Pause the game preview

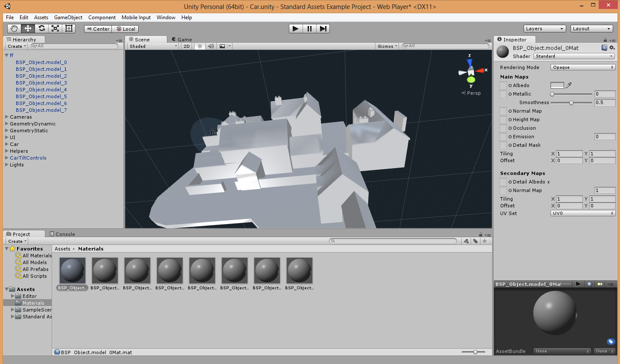[309, 29]
